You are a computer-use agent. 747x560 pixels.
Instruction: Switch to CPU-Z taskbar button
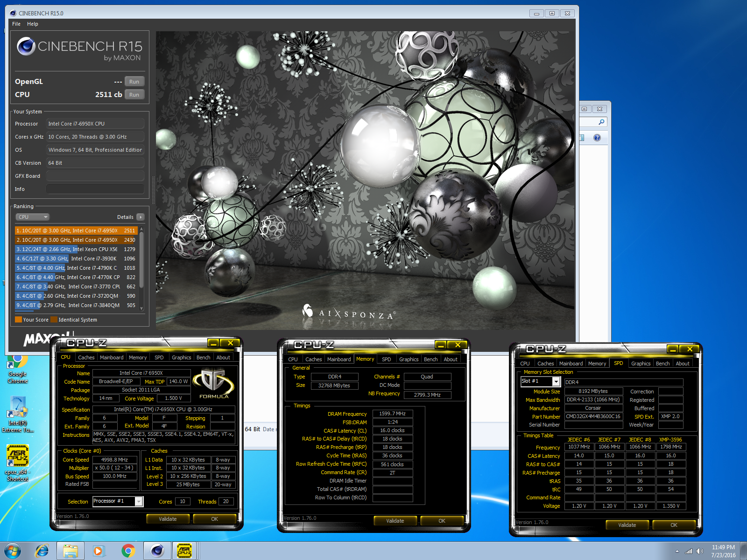[x=185, y=551]
